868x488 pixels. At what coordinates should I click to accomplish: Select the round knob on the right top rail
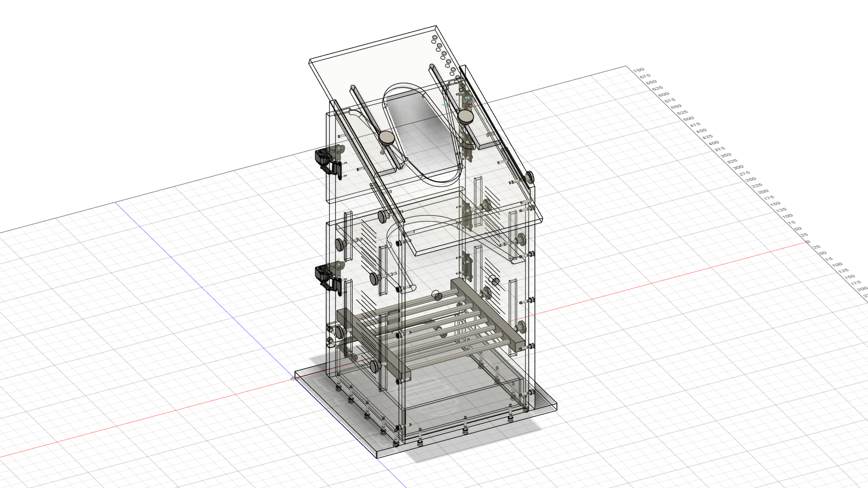466,117
